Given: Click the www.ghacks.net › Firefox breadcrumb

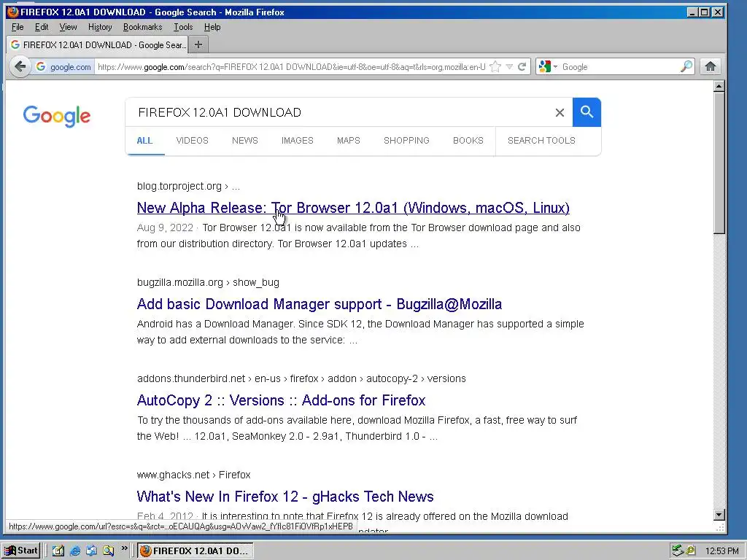Looking at the screenshot, I should [x=194, y=475].
